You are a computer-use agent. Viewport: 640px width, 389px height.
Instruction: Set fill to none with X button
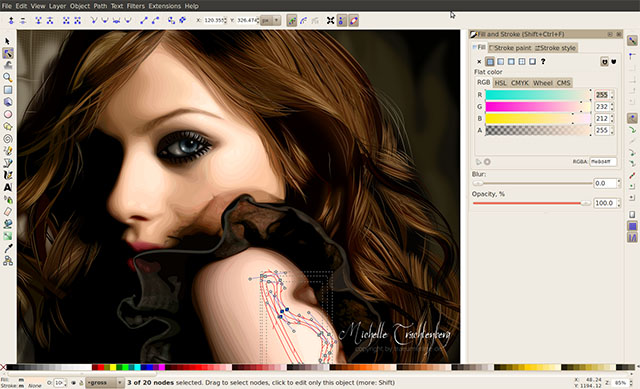click(x=479, y=62)
